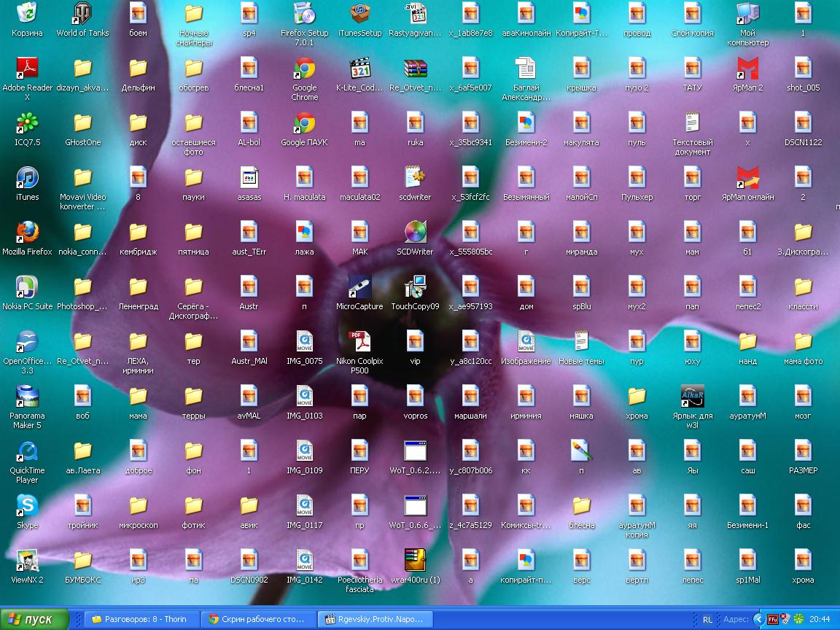840x630 pixels.
Task: Select the Mozilla Firefox desktop icon
Action: 27,233
